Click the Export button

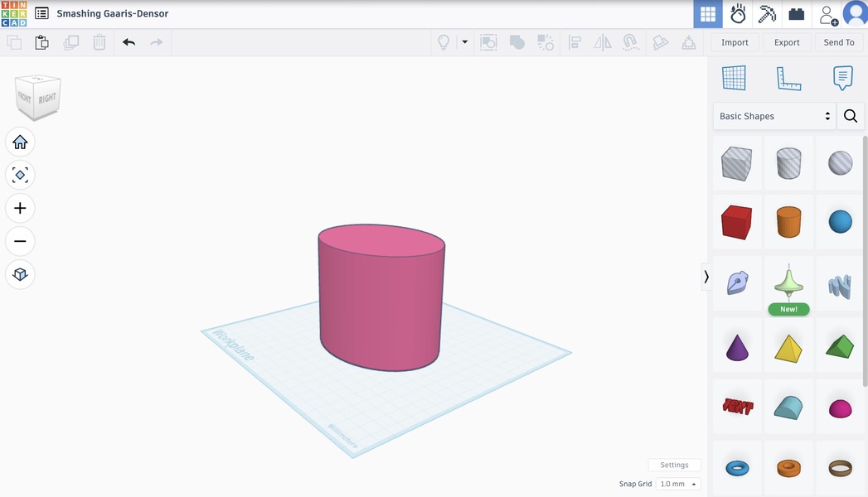787,42
